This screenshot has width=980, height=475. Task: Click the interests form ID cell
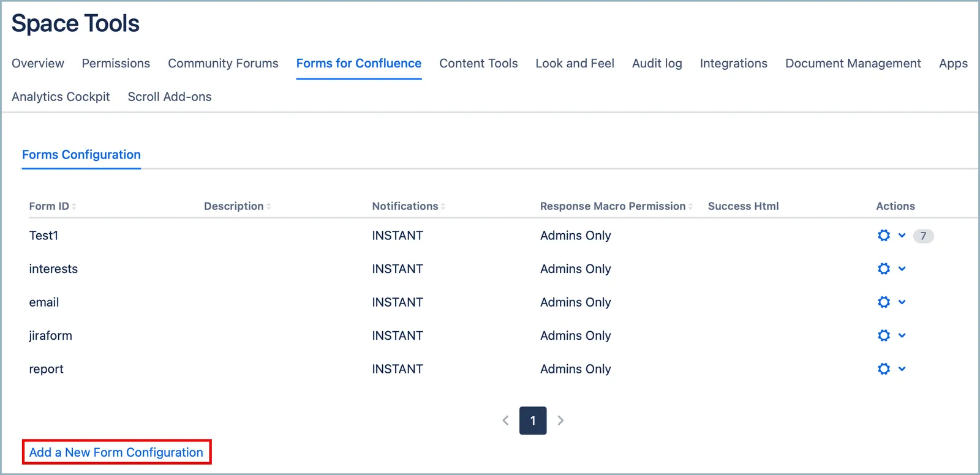[x=53, y=269]
